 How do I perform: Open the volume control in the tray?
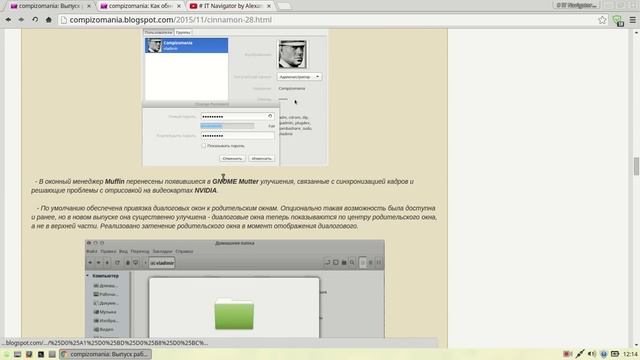[x=591, y=354]
